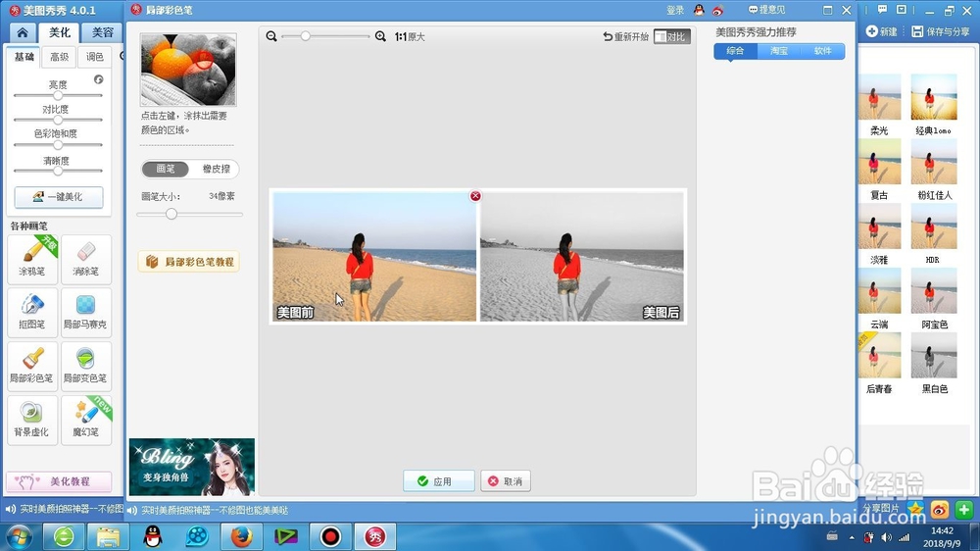This screenshot has height=551, width=980.
Task: Click the 取消 cancel button
Action: (506, 481)
